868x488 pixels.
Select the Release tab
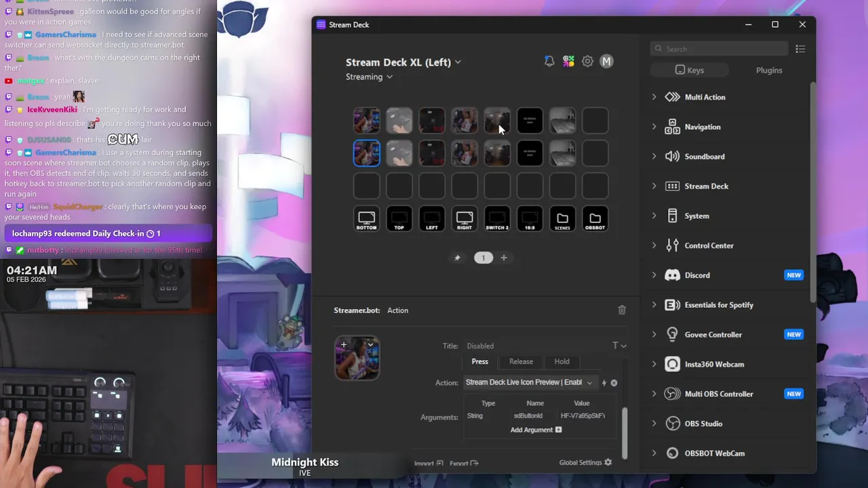521,361
